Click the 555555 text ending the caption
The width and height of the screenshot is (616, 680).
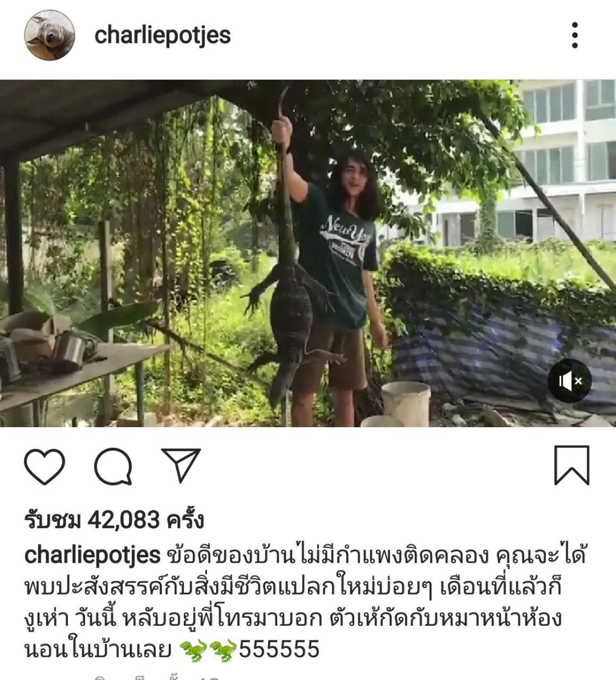[x=279, y=649]
